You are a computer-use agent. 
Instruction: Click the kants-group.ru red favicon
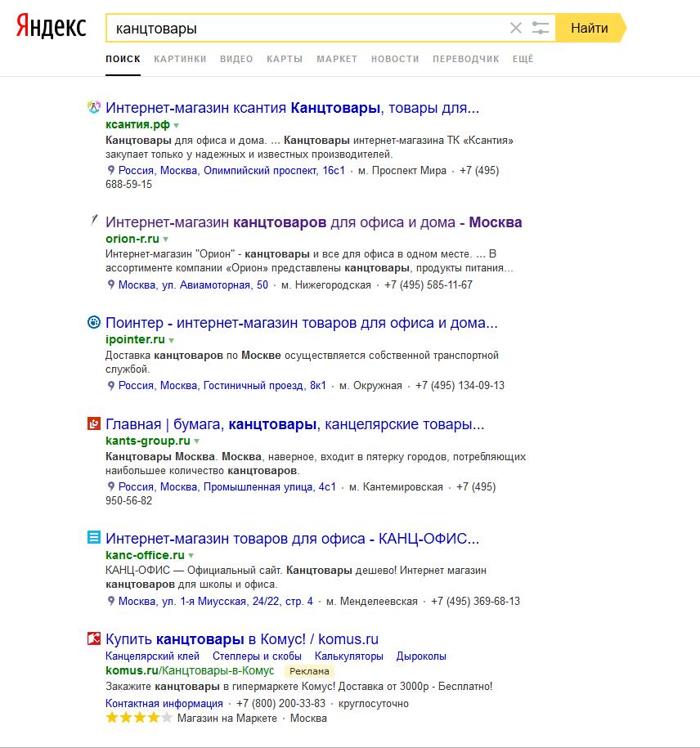point(94,423)
